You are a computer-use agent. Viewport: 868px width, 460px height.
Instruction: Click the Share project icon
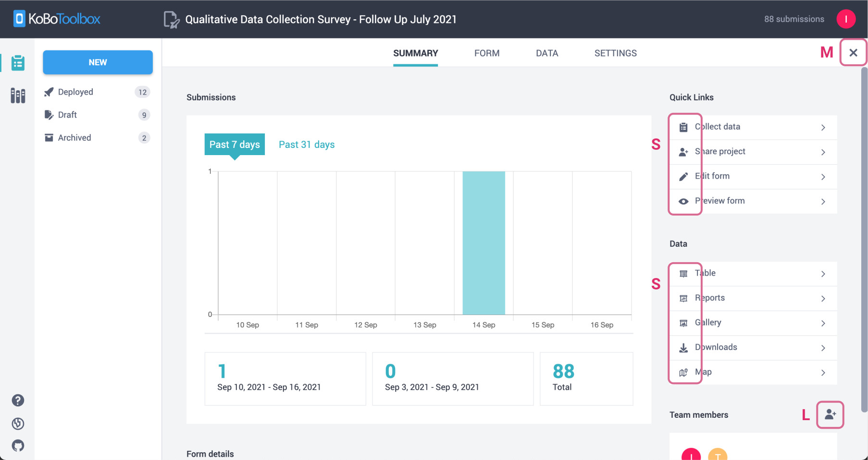click(684, 152)
